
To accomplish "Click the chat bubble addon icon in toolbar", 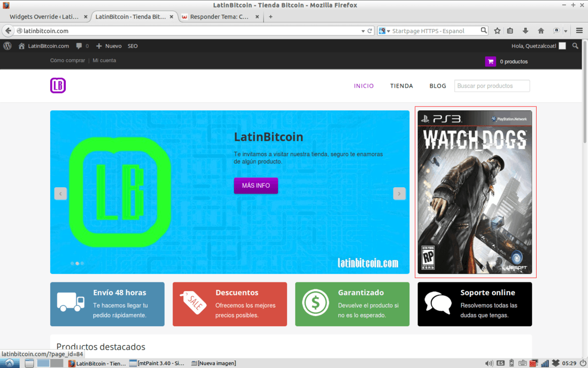I will [556, 31].
